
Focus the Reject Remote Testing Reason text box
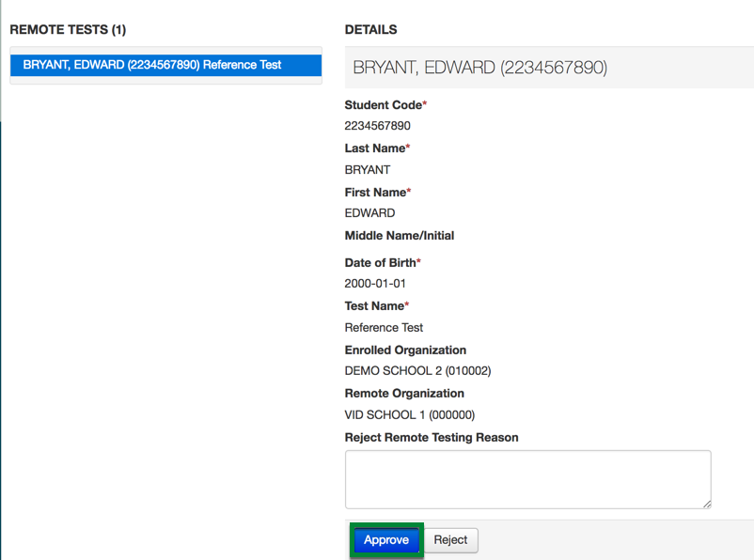[x=526, y=479]
